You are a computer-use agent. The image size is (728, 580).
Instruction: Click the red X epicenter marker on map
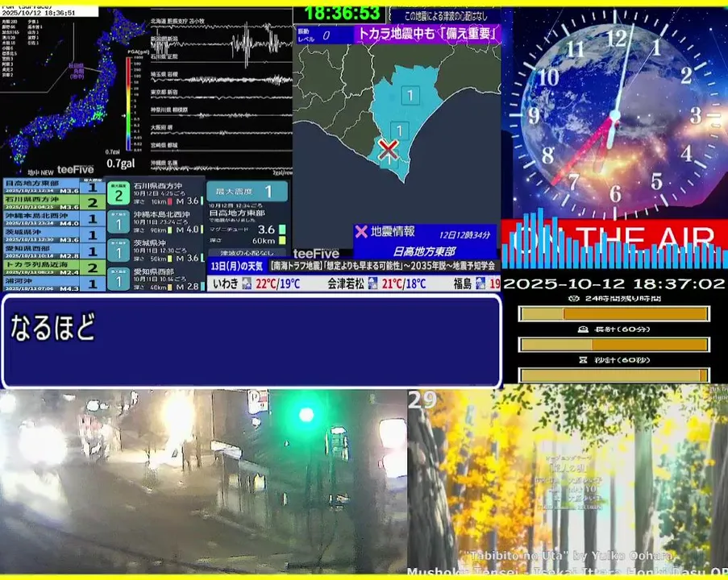click(388, 149)
